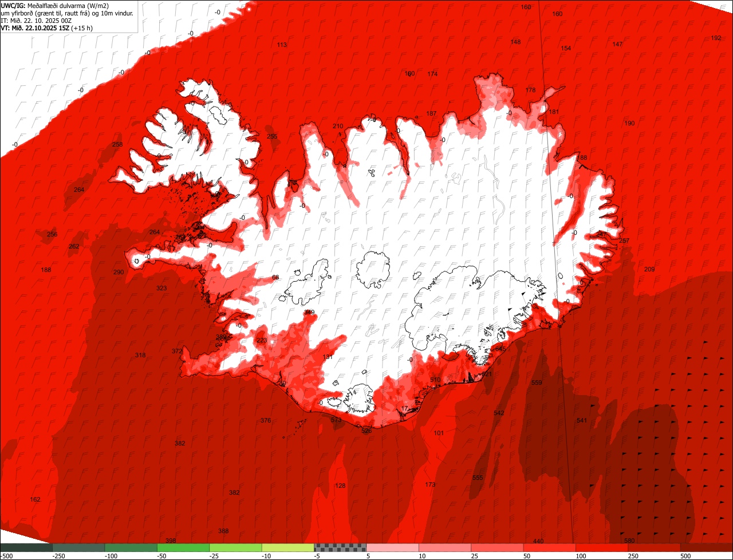Click the flux value '255' in the Húnaflói bay

click(272, 136)
